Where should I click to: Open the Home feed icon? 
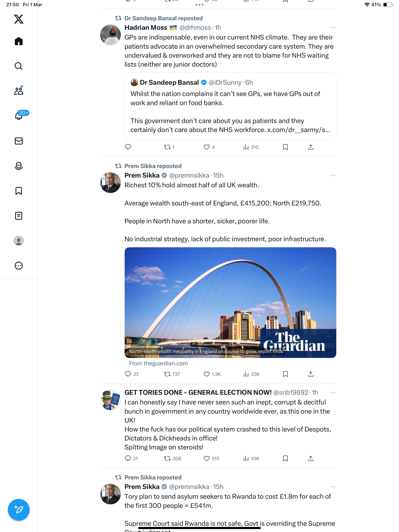(19, 41)
